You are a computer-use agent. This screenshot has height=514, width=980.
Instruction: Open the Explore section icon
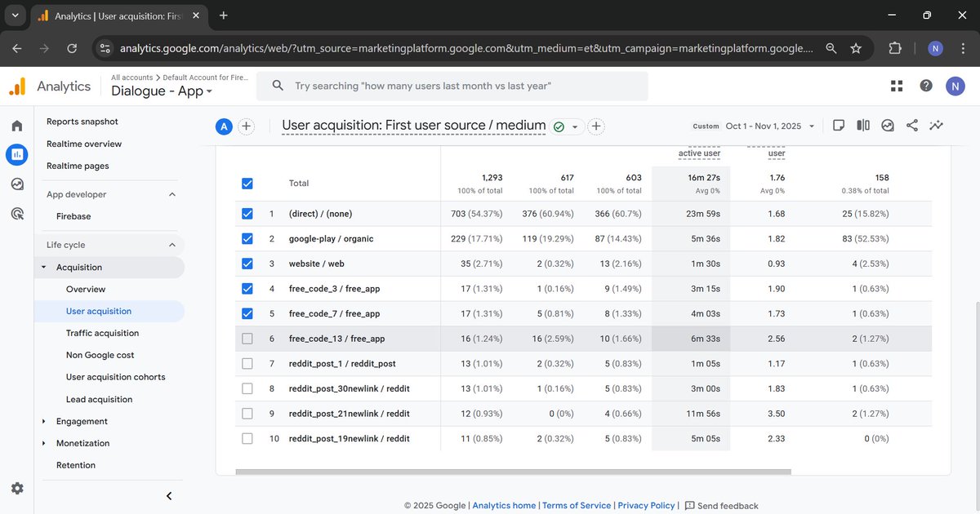pos(16,184)
